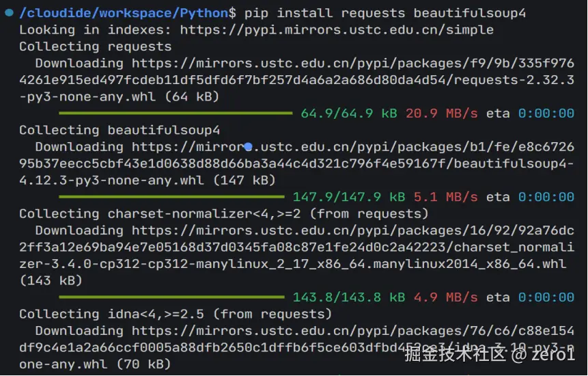Click the blue cursor dot in mirrors URL
The image size is (588, 376).
(x=248, y=147)
